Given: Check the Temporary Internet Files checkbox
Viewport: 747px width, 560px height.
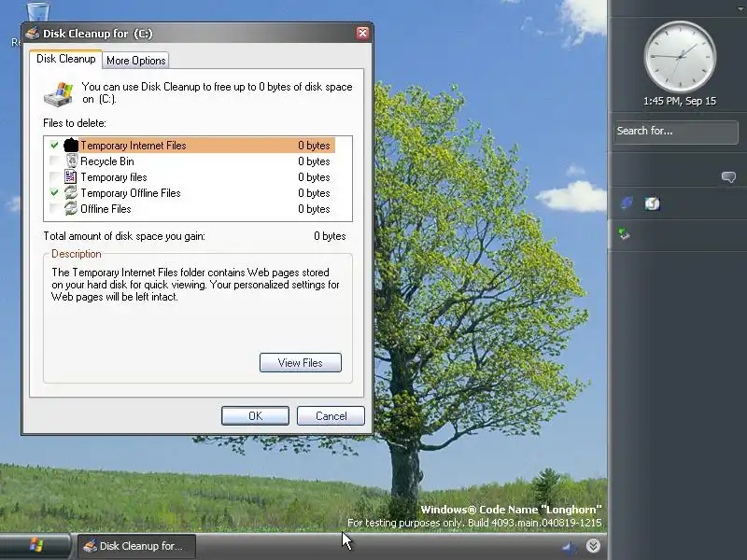Looking at the screenshot, I should click(54, 146).
